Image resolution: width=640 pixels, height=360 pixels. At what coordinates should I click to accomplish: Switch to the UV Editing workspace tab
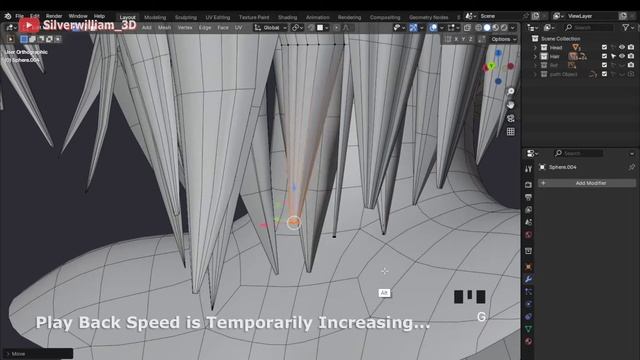218,17
